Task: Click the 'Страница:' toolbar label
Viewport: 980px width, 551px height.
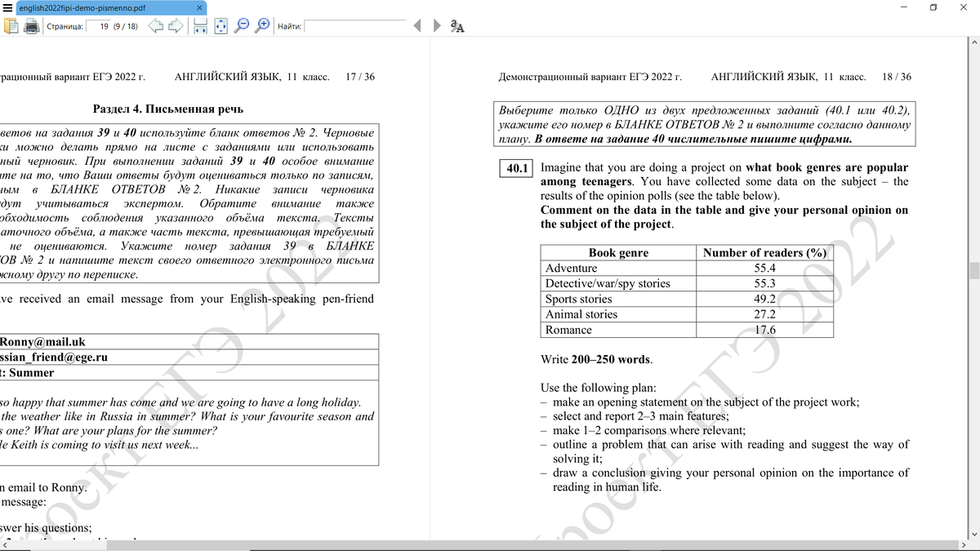Action: tap(63, 27)
